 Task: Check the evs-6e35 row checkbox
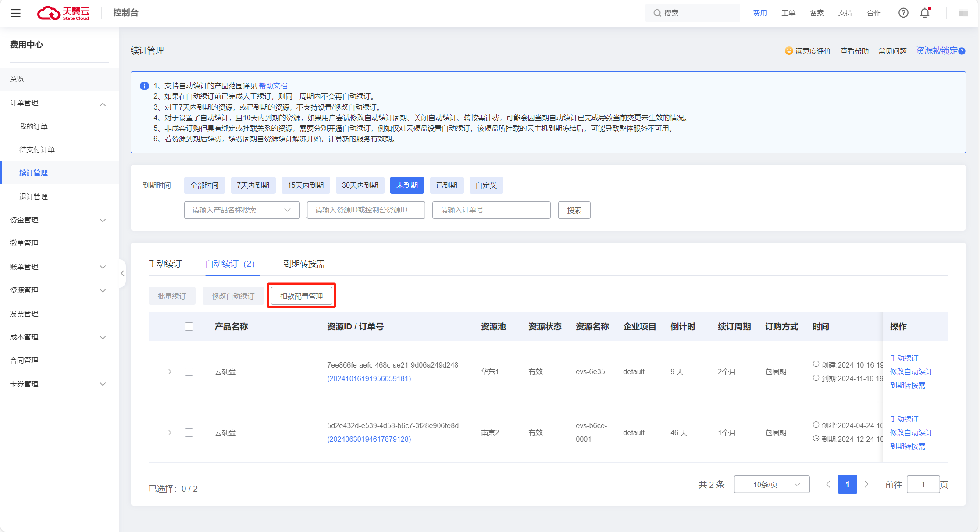[189, 371]
